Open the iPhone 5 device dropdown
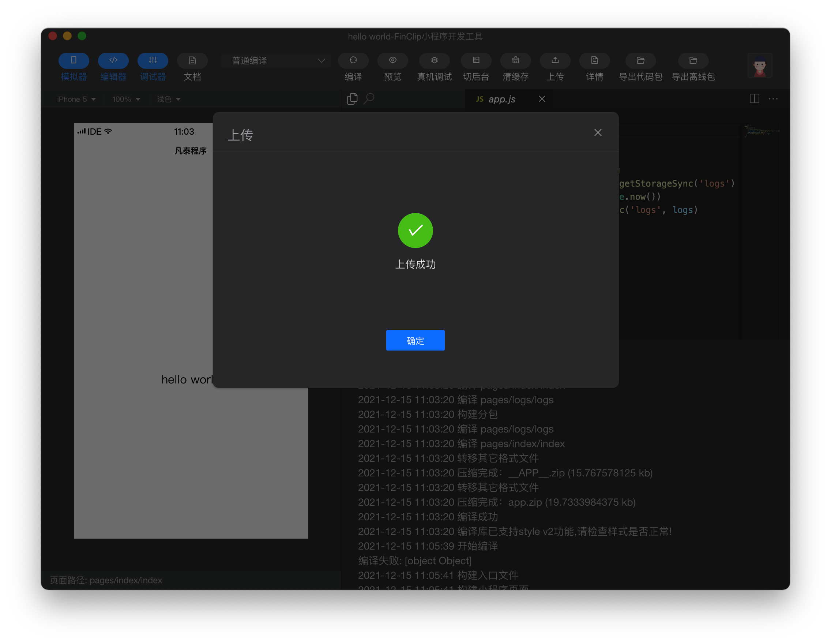Image resolution: width=831 pixels, height=644 pixels. [x=76, y=99]
